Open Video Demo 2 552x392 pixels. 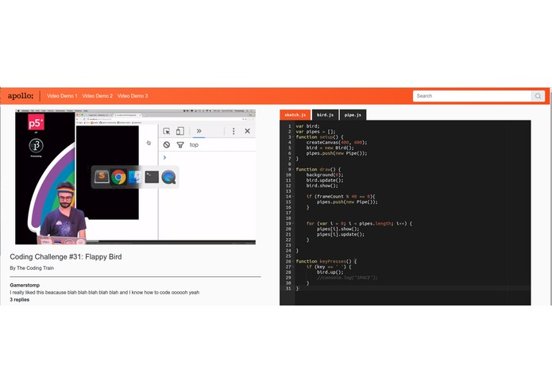(97, 96)
